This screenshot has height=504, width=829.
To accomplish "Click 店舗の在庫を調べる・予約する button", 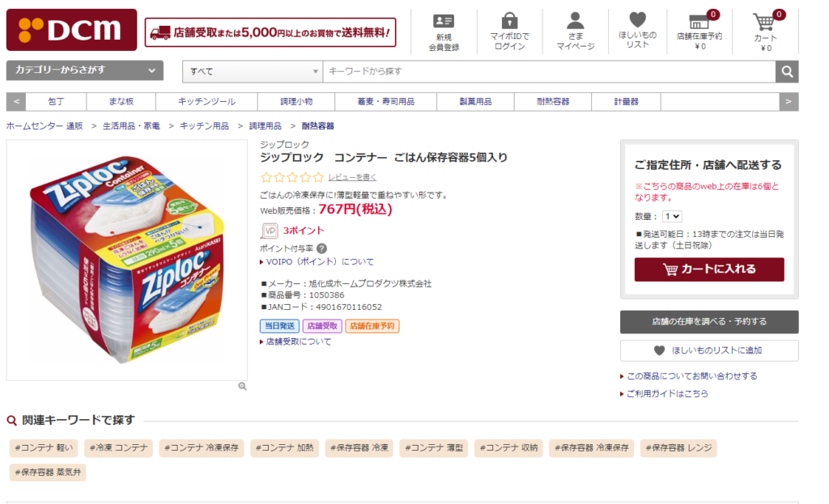I will coord(709,322).
